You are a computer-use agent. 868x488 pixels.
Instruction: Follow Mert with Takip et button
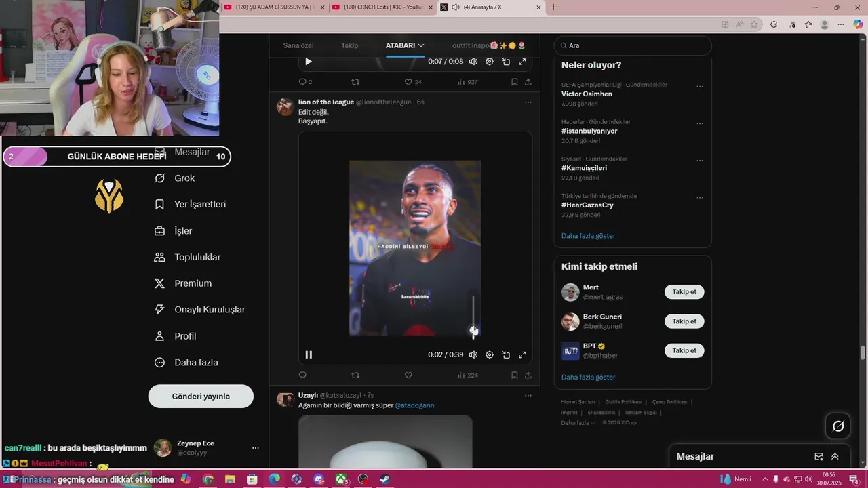point(684,292)
